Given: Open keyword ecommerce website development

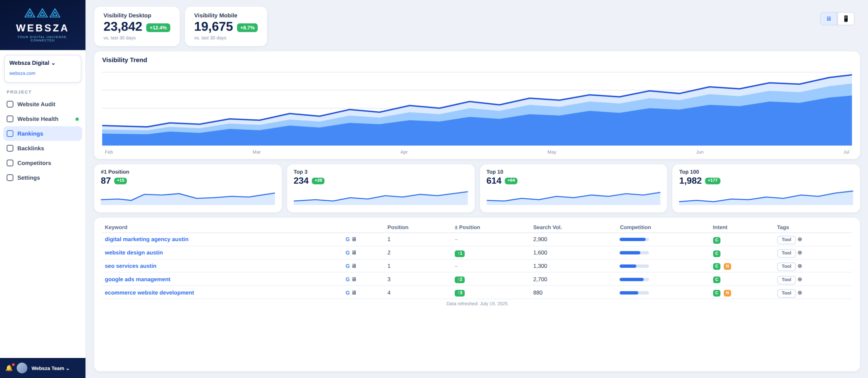Looking at the screenshot, I should [149, 293].
